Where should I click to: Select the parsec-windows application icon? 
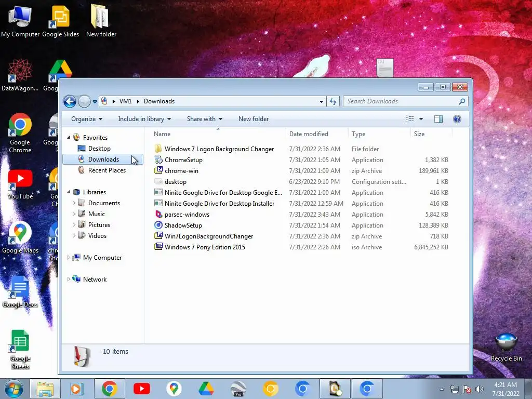(158, 214)
